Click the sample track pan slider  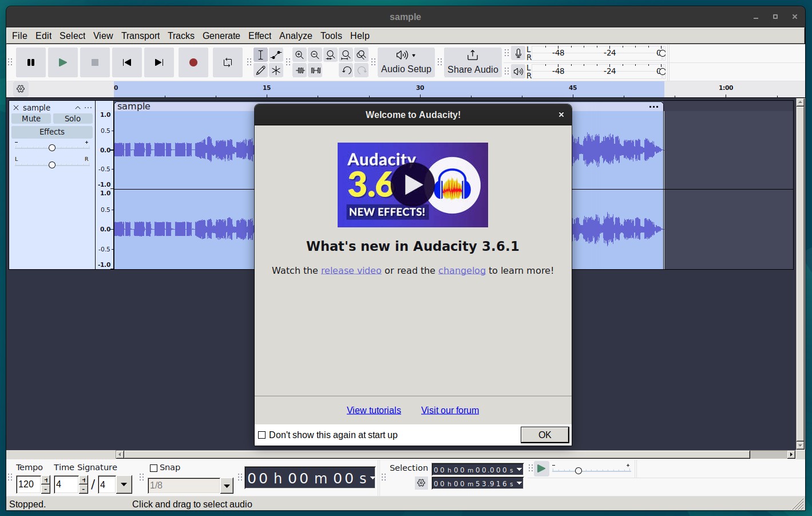(52, 165)
